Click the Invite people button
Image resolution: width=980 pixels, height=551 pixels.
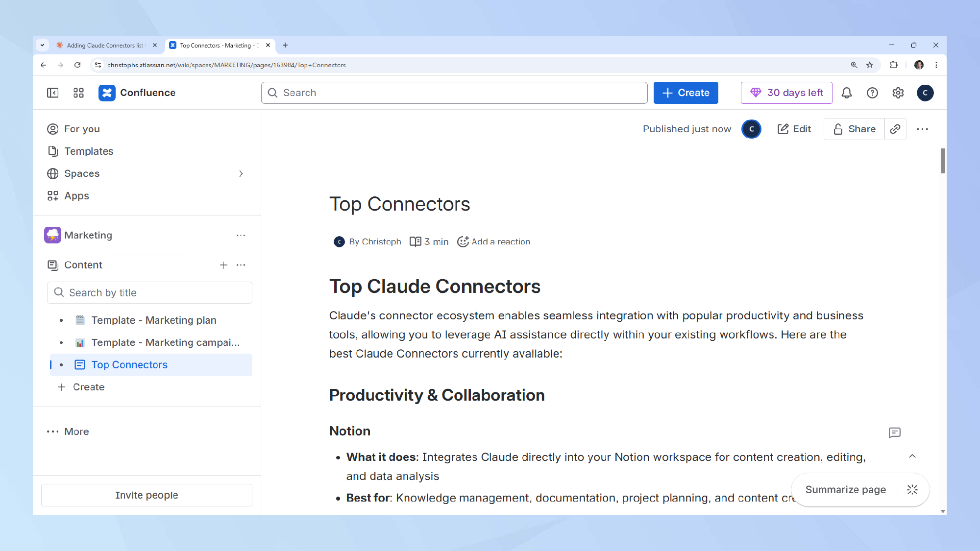pos(147,495)
